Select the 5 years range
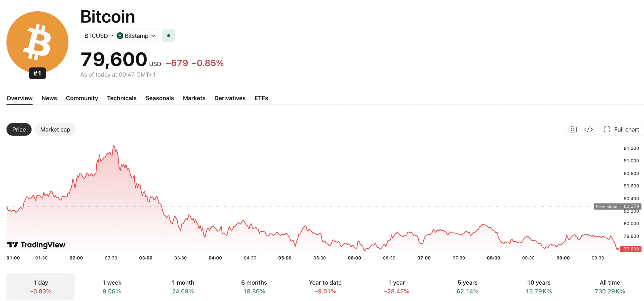The image size is (644, 301). tap(467, 287)
